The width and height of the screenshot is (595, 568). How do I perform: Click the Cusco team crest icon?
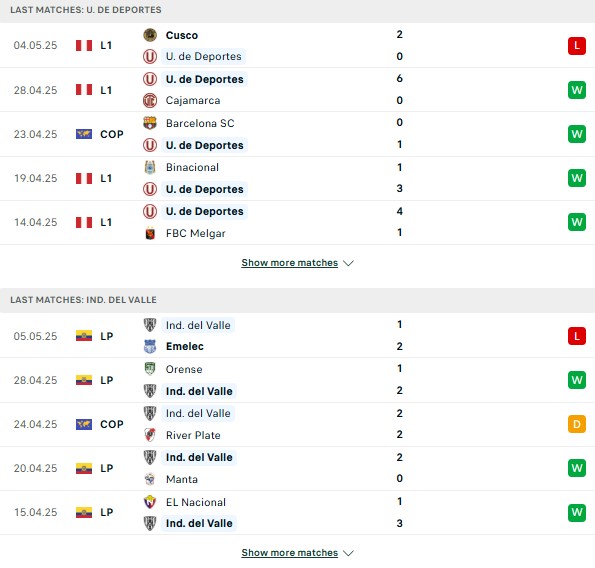coord(150,35)
